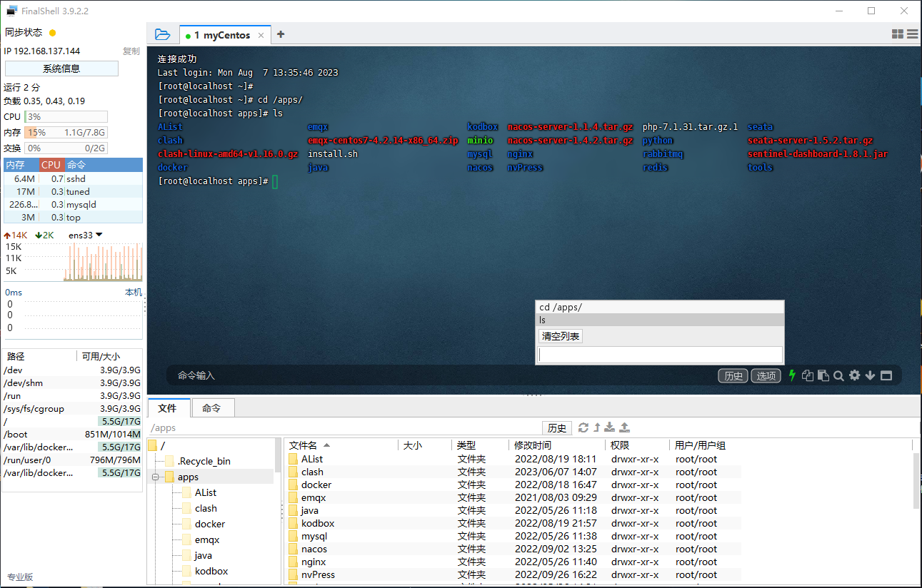922x588 pixels.
Task: Select .Recycle_bin in directory tree
Action: pos(204,461)
